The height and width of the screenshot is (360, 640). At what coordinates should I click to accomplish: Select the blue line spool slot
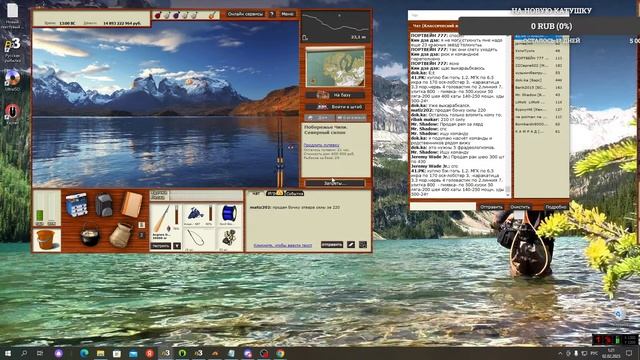(x=229, y=215)
